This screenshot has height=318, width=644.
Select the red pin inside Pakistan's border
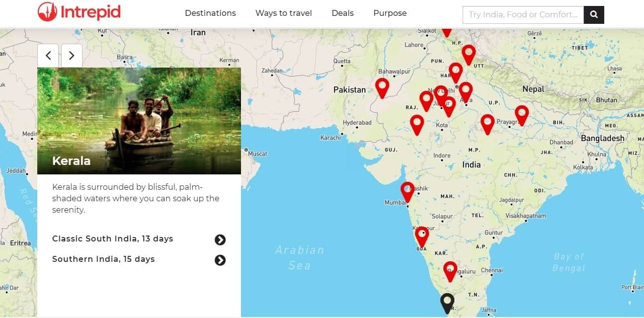[x=382, y=86]
